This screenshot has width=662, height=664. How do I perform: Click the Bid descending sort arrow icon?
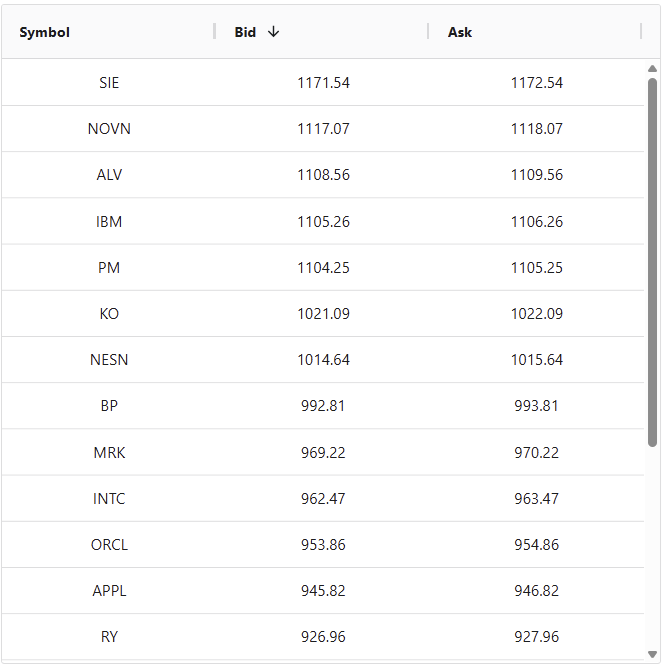(x=274, y=32)
